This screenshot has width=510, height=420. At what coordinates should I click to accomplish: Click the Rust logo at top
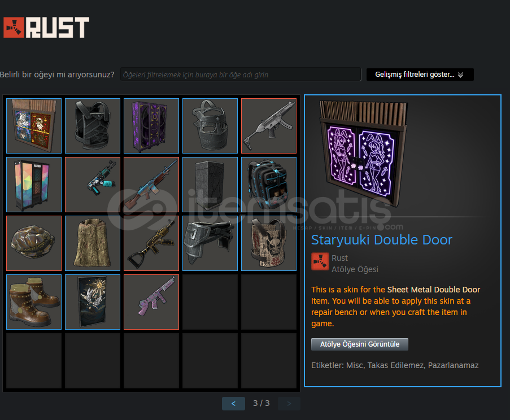(x=46, y=27)
